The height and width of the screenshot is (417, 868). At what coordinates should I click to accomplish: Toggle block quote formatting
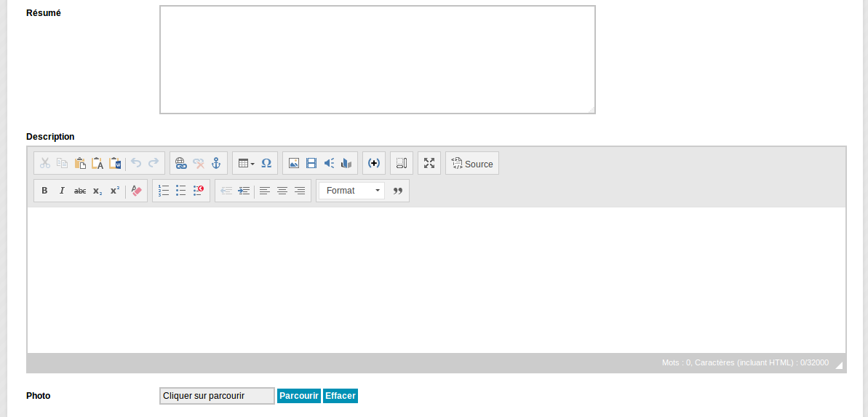pyautogui.click(x=398, y=191)
